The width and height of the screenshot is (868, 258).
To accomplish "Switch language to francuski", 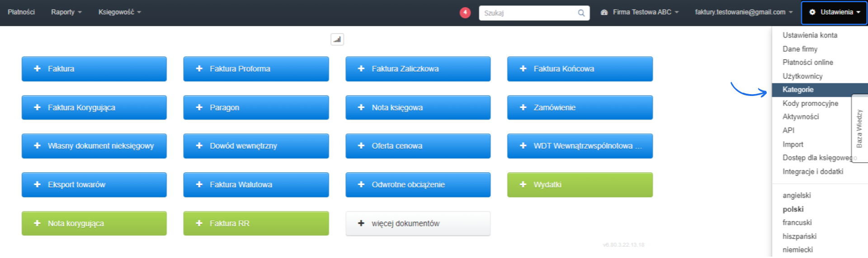I will coord(797,223).
